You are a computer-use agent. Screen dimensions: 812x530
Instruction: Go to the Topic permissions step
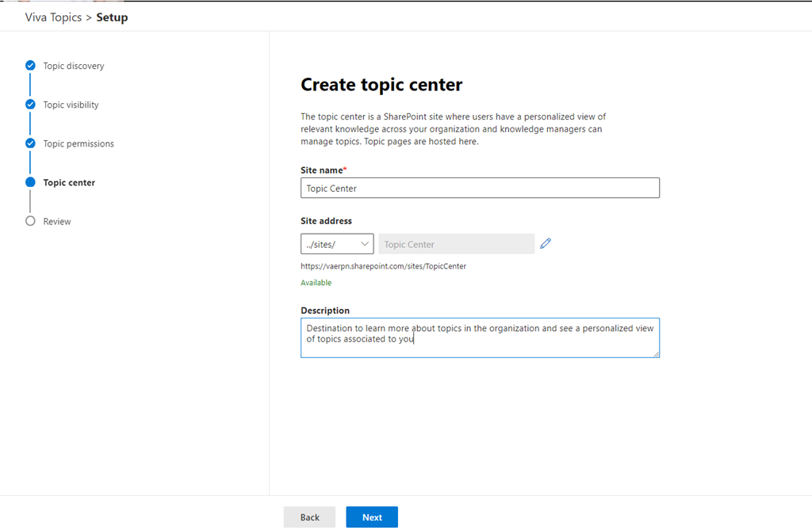pos(79,143)
